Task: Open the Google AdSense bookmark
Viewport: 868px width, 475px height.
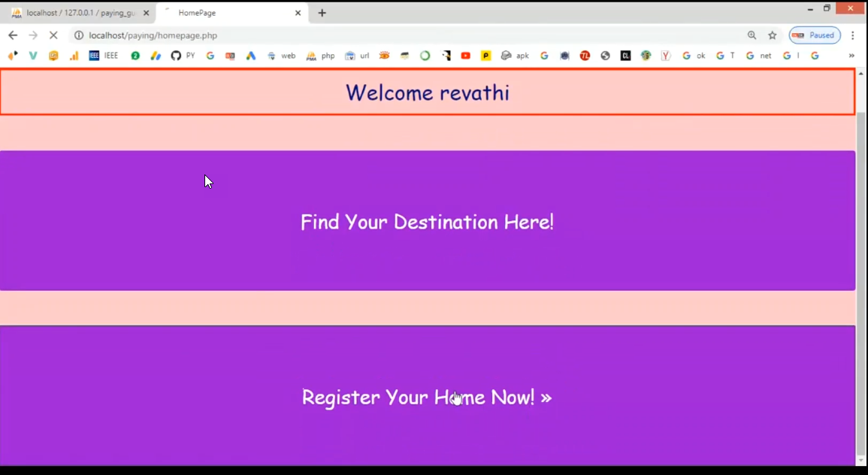Action: (156, 56)
